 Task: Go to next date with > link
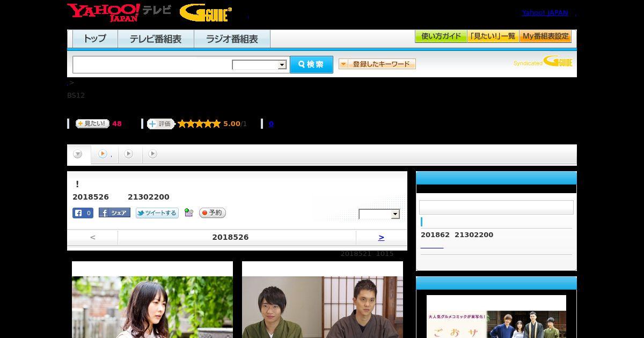pyautogui.click(x=381, y=237)
